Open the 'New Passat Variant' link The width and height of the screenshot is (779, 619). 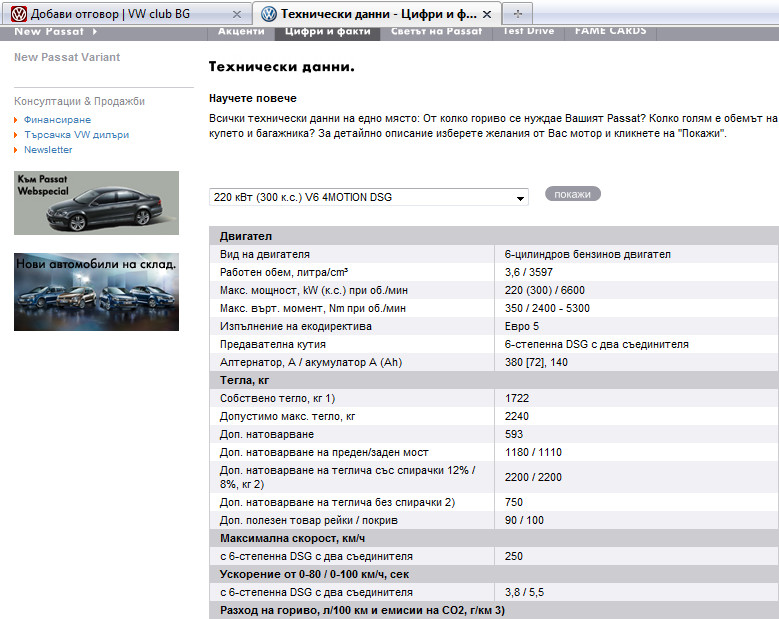(67, 57)
